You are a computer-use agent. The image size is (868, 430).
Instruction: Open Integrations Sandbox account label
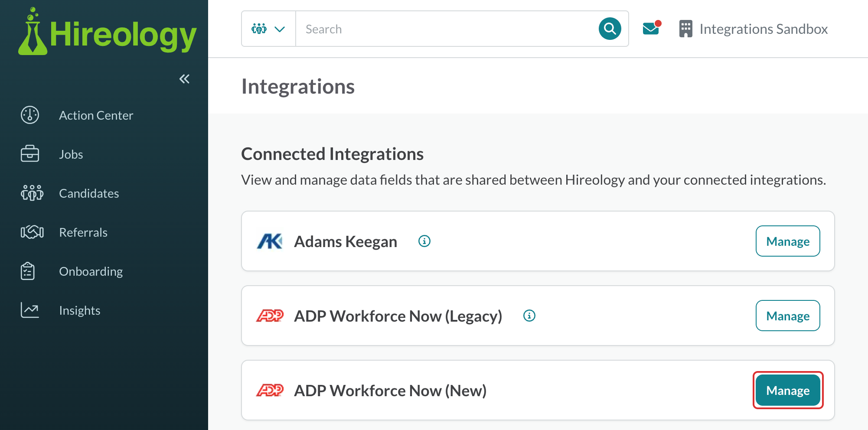[x=764, y=29]
